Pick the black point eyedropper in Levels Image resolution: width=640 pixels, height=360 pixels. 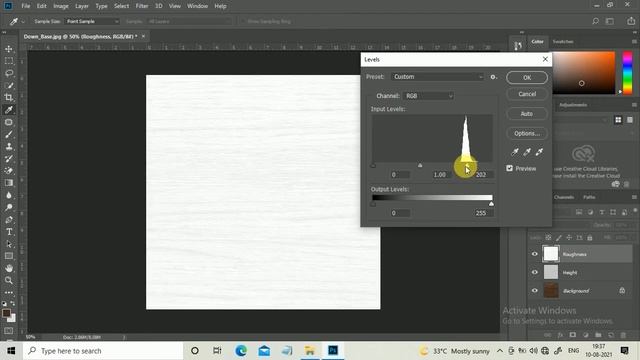point(515,152)
